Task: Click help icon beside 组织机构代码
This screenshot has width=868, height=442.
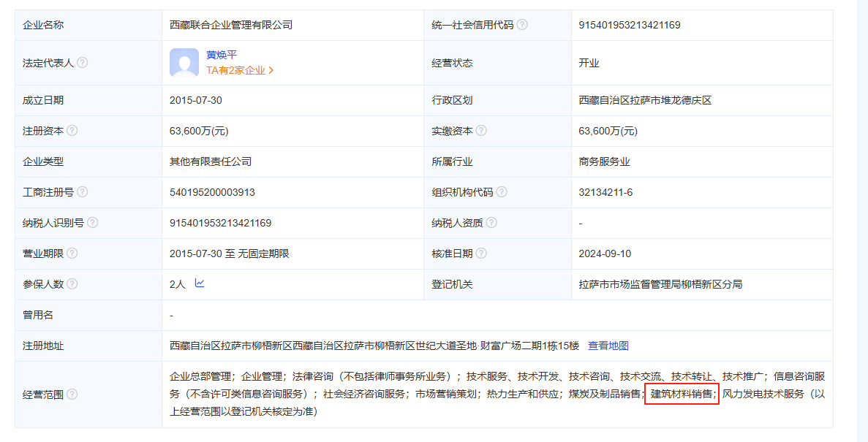Action: (x=502, y=192)
